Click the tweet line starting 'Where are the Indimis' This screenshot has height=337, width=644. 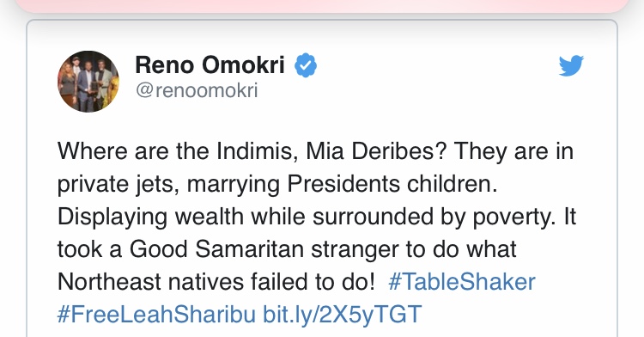pos(315,151)
